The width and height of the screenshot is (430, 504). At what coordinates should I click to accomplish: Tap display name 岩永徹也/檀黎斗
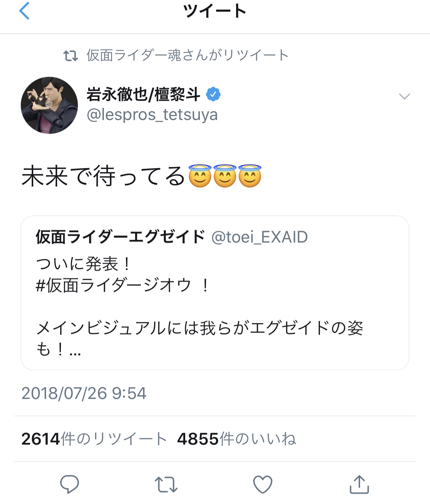143,94
